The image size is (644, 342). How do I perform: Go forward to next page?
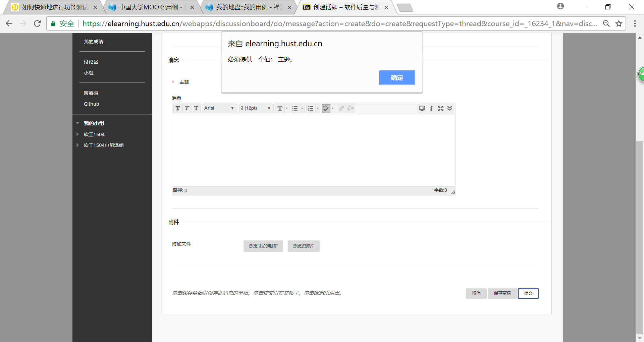pos(23,23)
